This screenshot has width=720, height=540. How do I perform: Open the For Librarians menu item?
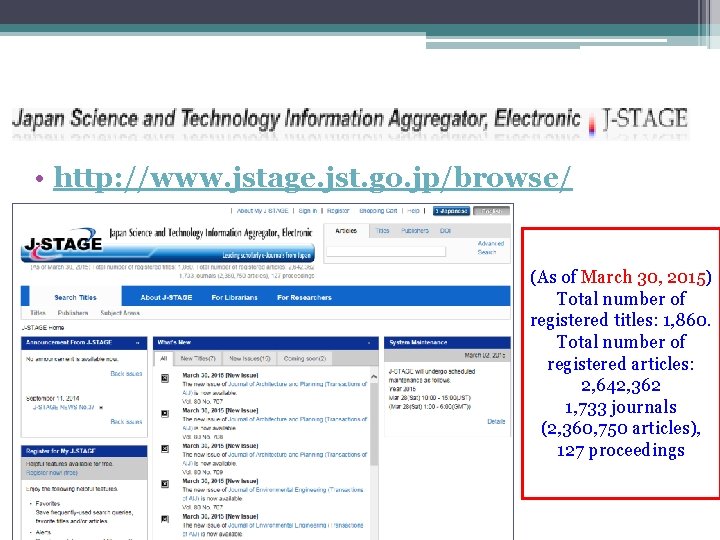234,298
